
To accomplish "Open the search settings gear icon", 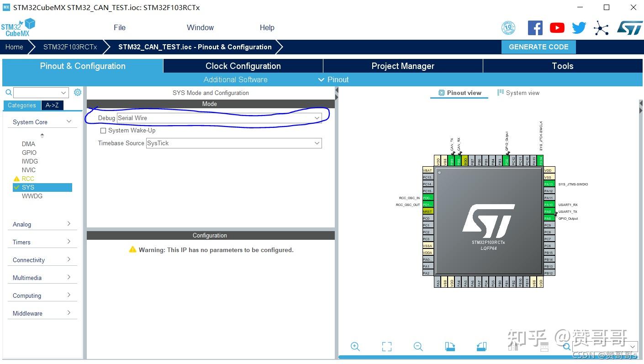I will (x=77, y=92).
